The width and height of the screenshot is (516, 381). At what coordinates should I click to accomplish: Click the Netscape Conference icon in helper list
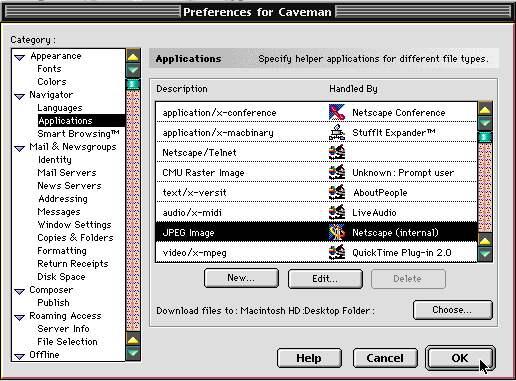(x=337, y=112)
